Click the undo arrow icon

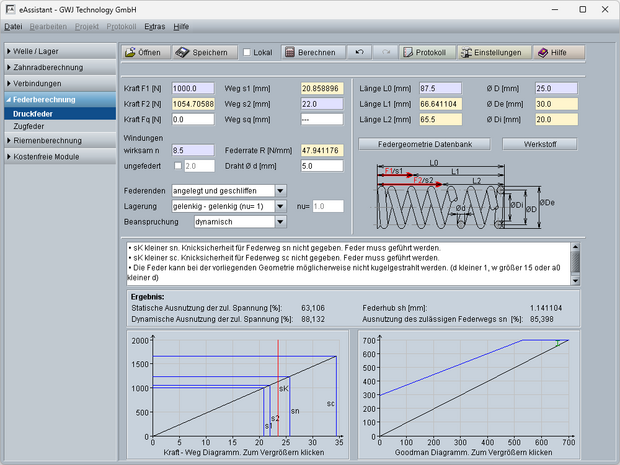(360, 52)
